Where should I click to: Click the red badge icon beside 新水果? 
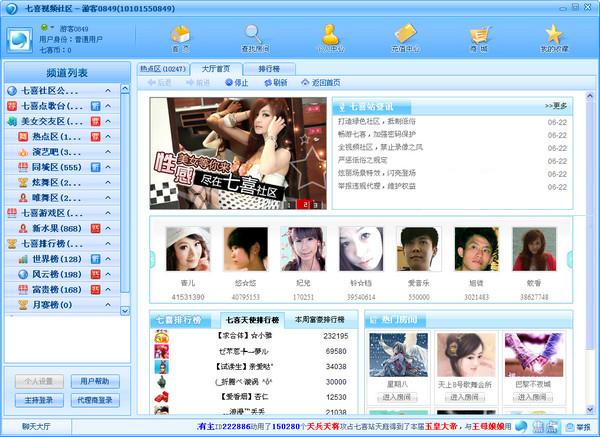95,228
